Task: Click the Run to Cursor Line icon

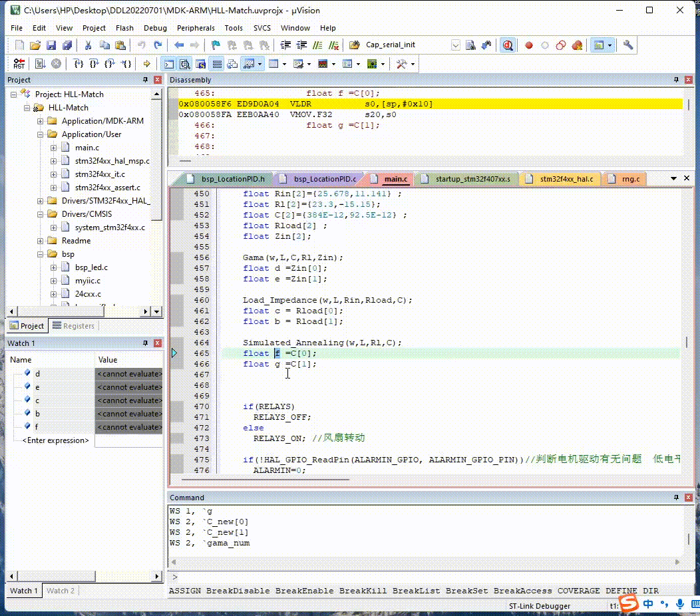Action: click(126, 64)
